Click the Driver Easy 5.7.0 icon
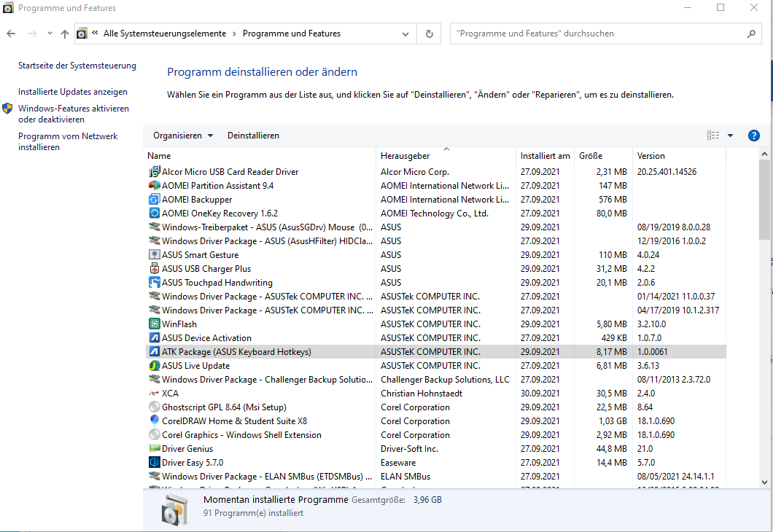 155,462
